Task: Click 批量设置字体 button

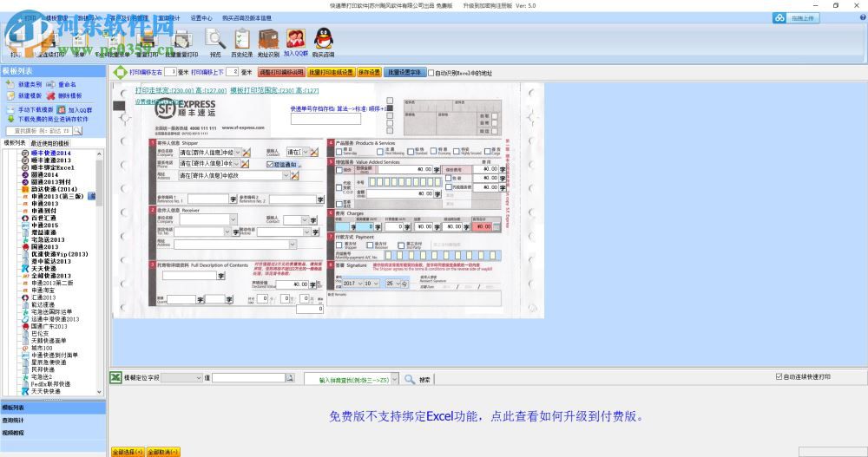Action: (404, 73)
